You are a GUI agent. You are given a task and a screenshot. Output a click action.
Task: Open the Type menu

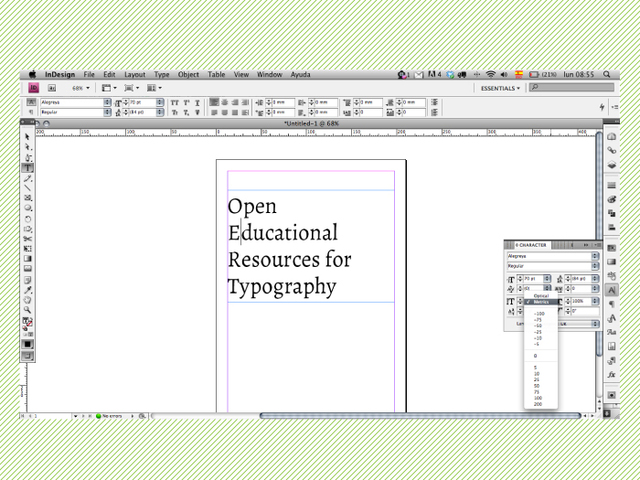coord(162,74)
